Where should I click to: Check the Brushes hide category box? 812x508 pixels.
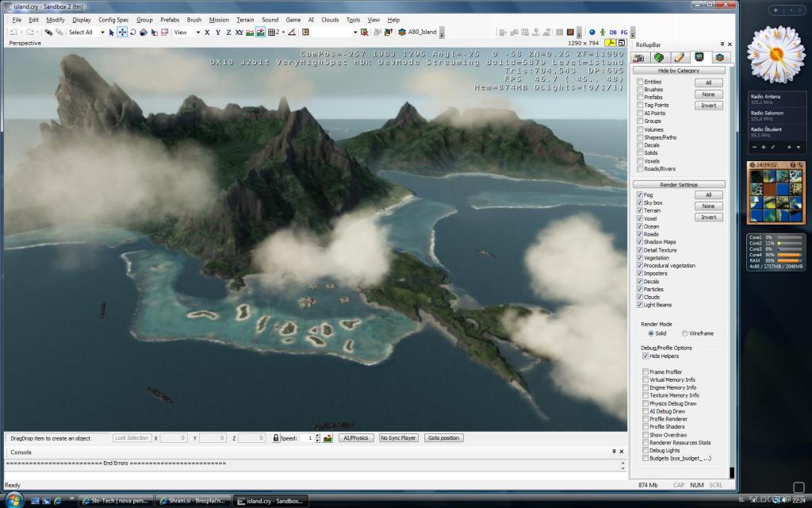pyautogui.click(x=640, y=90)
